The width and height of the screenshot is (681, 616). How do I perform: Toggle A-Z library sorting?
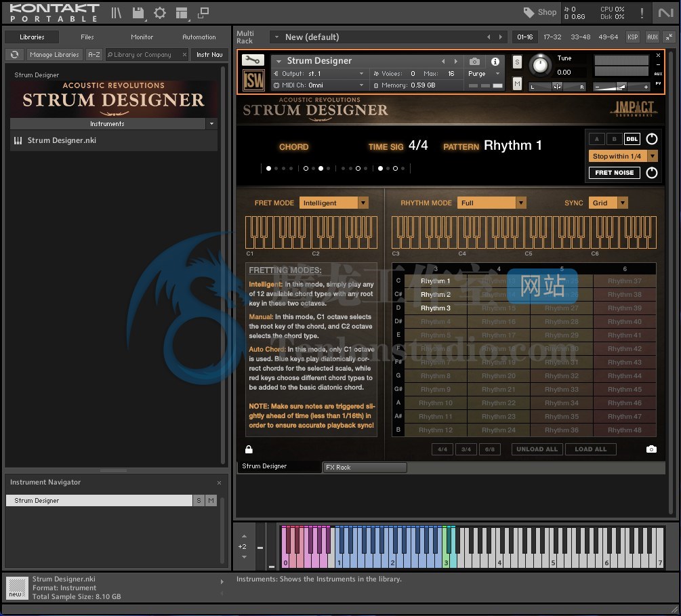94,55
